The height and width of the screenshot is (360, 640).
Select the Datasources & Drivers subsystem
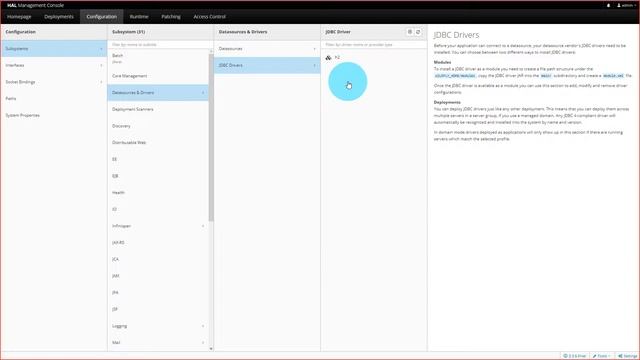(x=158, y=93)
